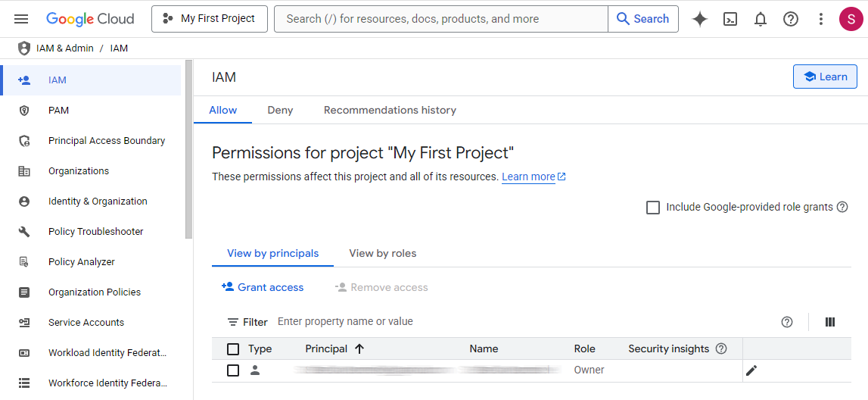Select all principals with header checkbox
868x400 pixels.
point(233,349)
